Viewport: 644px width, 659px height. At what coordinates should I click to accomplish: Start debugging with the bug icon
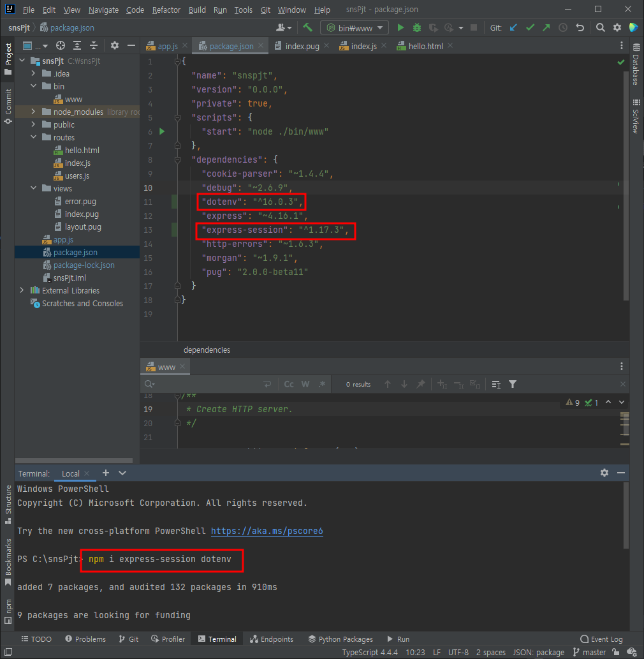417,27
